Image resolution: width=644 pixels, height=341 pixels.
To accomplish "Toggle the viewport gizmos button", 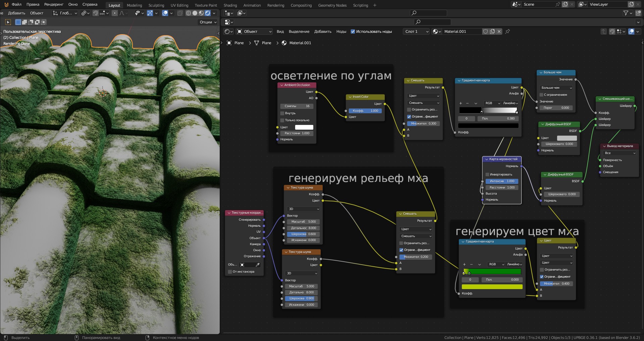I will [x=150, y=13].
